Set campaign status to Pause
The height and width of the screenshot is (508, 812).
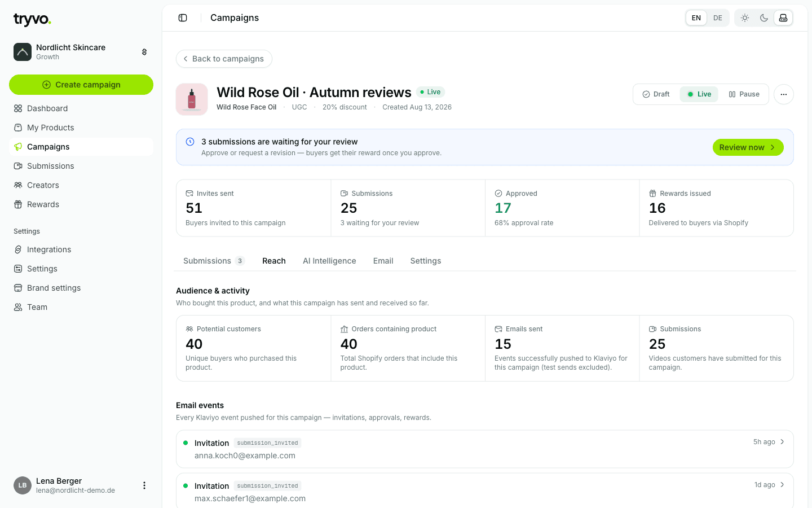744,94
